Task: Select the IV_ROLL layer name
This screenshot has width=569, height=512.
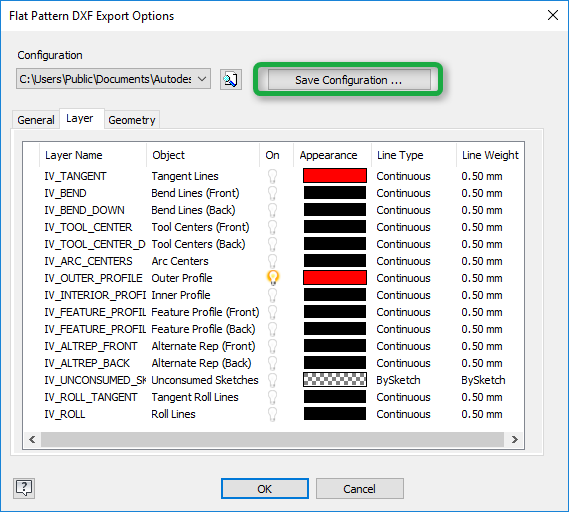Action: 65,414
